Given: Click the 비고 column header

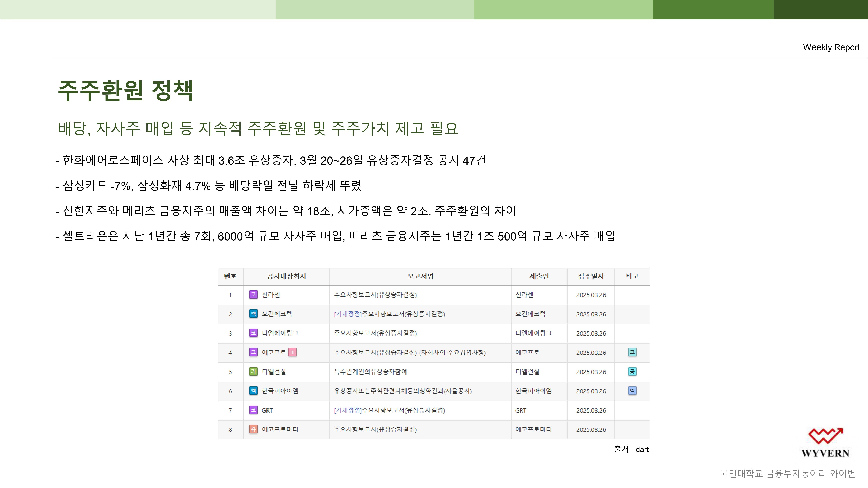Looking at the screenshot, I should click(x=632, y=276).
